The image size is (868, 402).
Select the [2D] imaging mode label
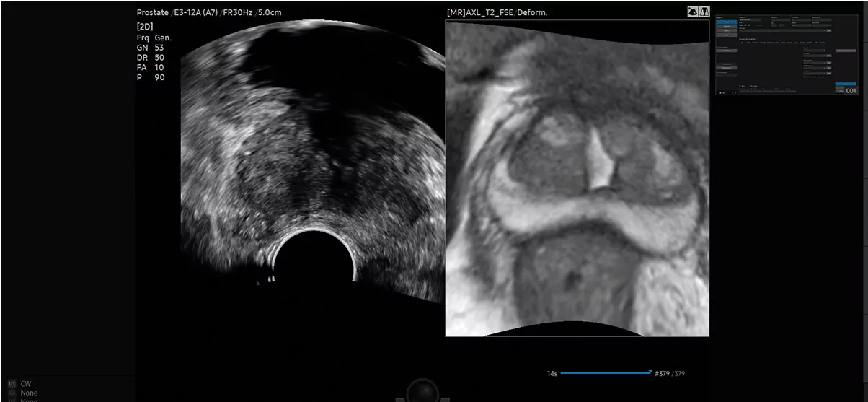[x=145, y=27]
